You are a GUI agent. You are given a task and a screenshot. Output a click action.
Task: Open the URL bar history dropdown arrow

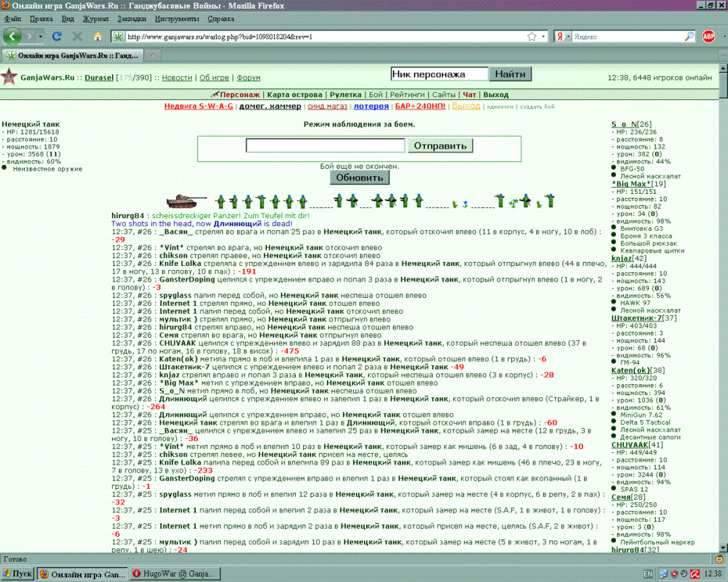pos(543,37)
